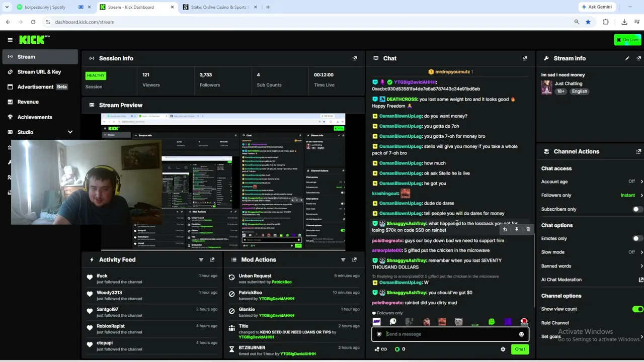Viewport: 644px width, 362px height.
Task: Open chat settings gear icon
Action: (503, 349)
